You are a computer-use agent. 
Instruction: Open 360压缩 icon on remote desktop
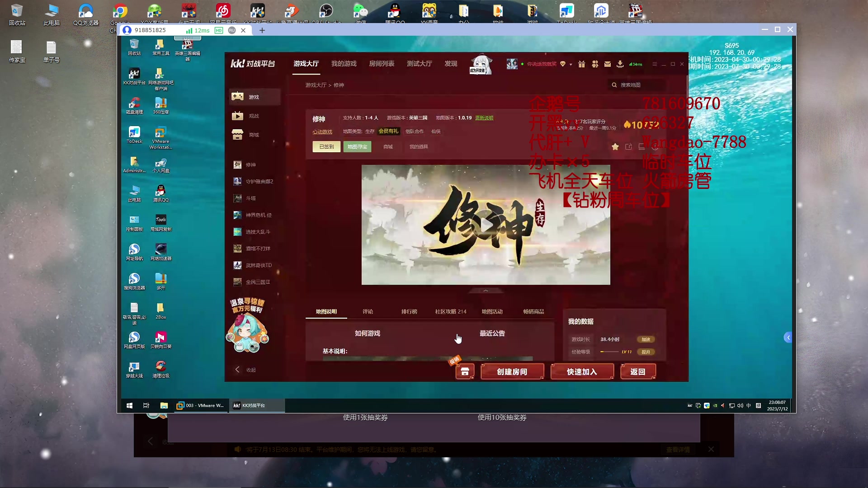click(x=160, y=106)
